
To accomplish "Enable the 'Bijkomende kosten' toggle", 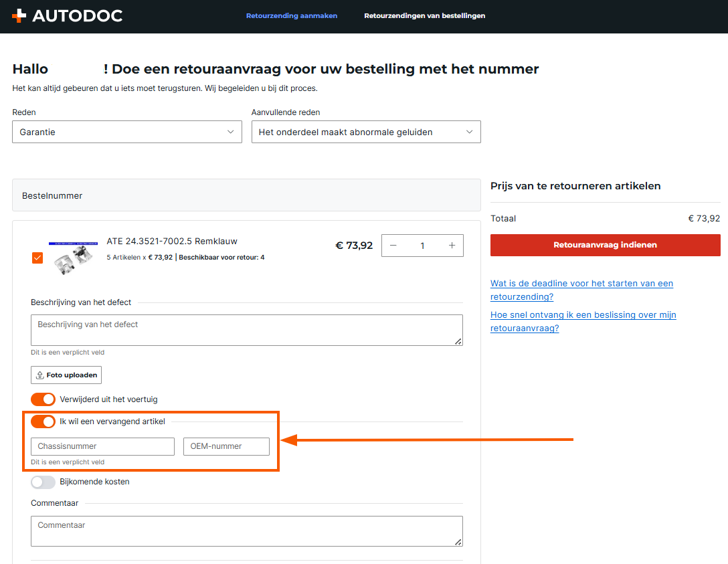I will tap(43, 482).
